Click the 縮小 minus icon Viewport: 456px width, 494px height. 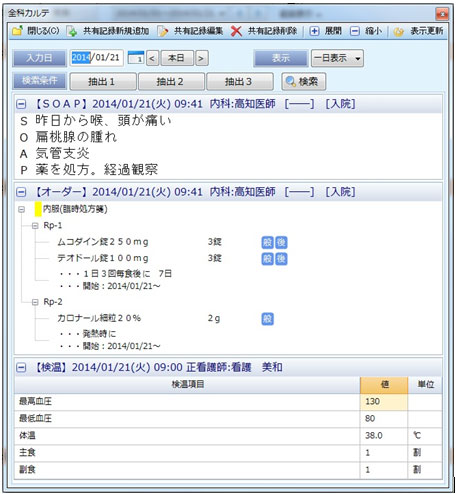tap(355, 32)
